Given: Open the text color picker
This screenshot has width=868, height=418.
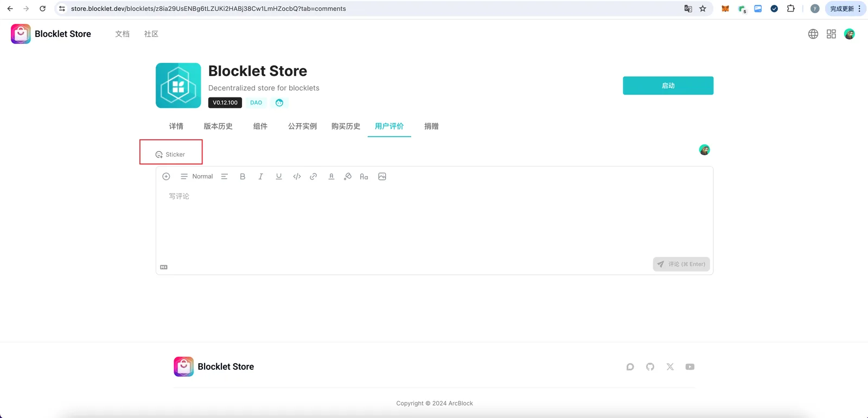Looking at the screenshot, I should click(331, 177).
